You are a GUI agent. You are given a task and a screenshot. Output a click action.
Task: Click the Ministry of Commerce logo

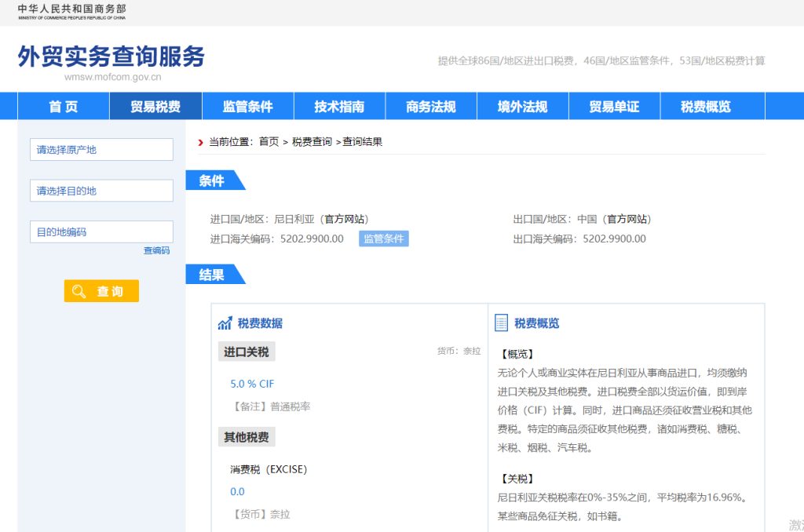click(x=71, y=12)
